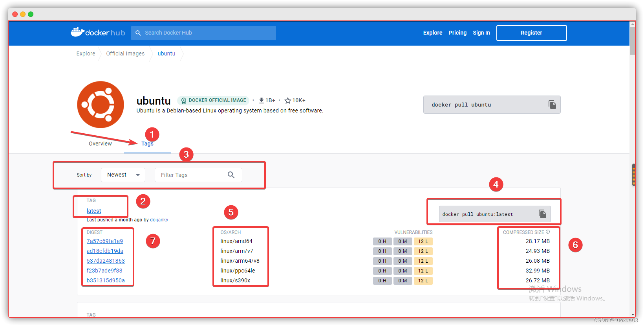Click the Docker Hub whale logo

98,32
